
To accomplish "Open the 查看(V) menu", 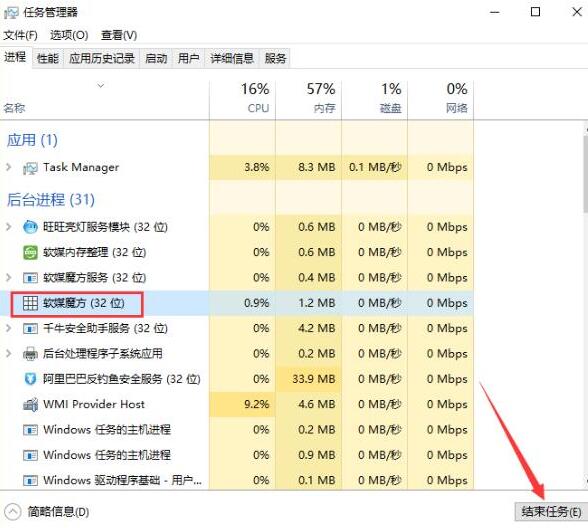I will click(119, 35).
